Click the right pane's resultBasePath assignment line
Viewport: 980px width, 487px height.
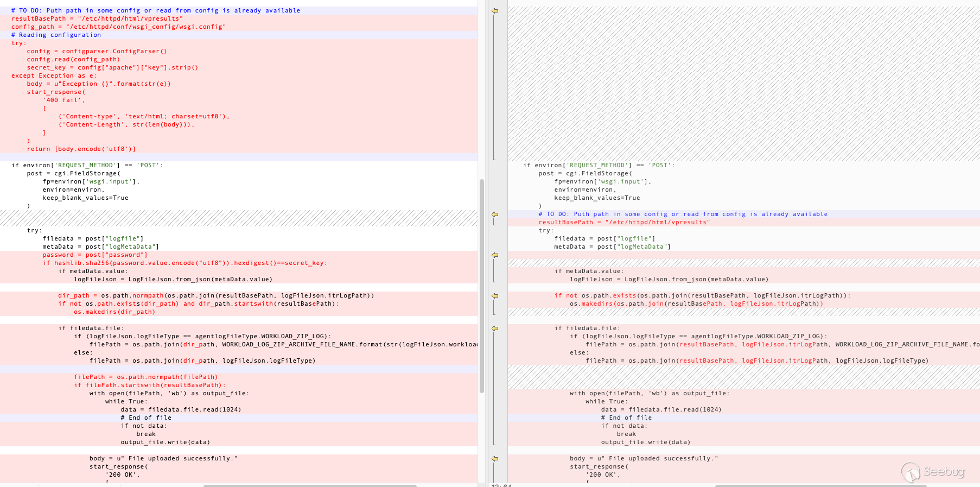coord(624,222)
